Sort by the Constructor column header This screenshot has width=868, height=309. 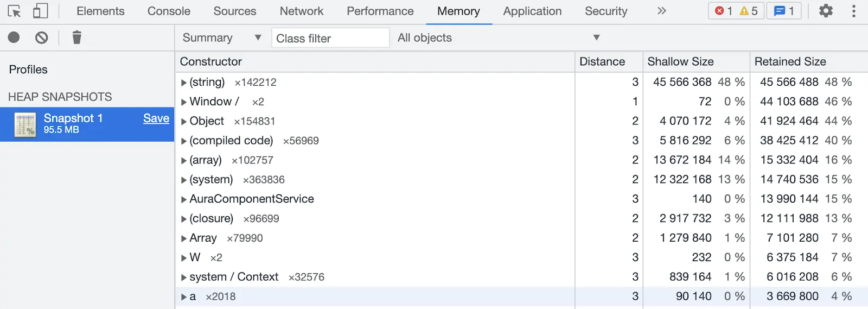coord(375,62)
